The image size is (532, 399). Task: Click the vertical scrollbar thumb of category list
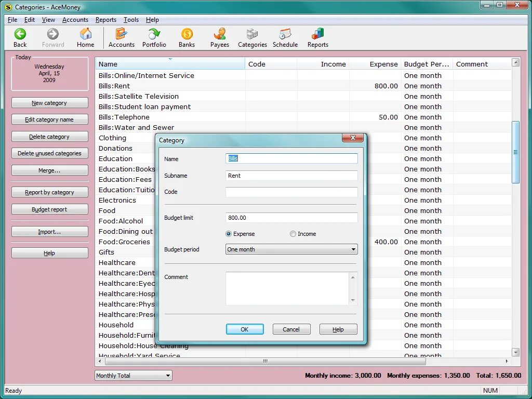point(515,152)
